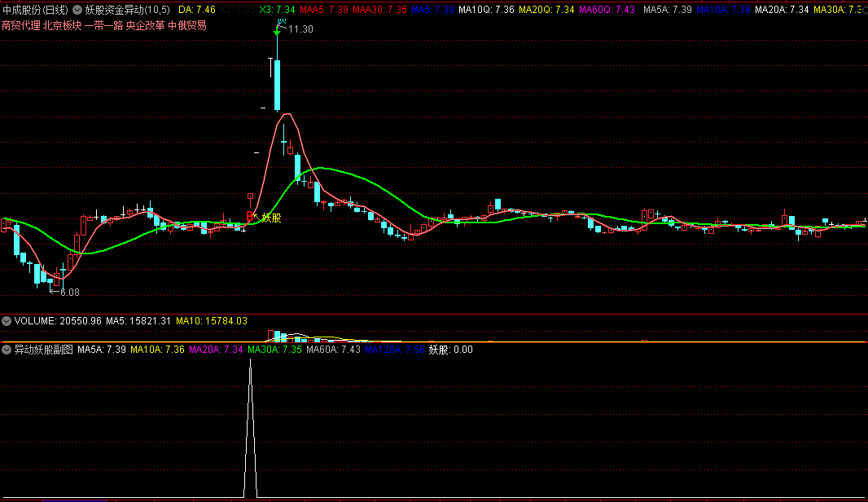Select MA5A: 7.39 in the sub-chart header
Viewport: 868px width, 502px height.
click(x=101, y=350)
